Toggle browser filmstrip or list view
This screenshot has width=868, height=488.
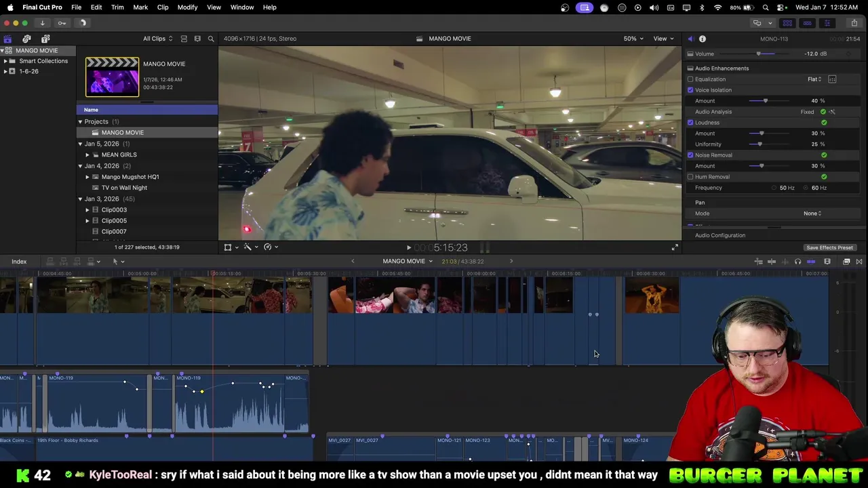184,39
